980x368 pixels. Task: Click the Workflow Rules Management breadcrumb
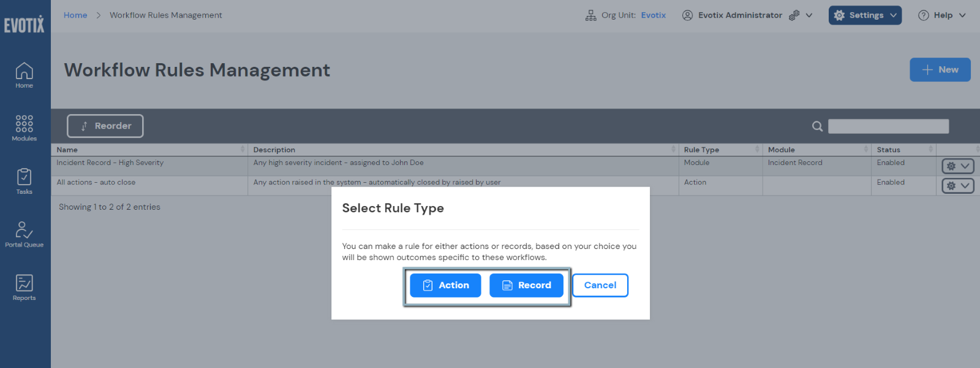click(x=166, y=15)
